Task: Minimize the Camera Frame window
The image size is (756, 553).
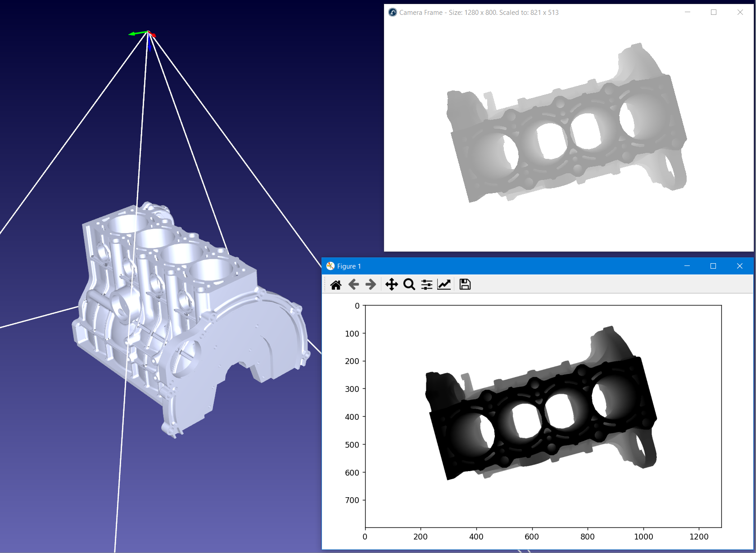Action: [688, 12]
